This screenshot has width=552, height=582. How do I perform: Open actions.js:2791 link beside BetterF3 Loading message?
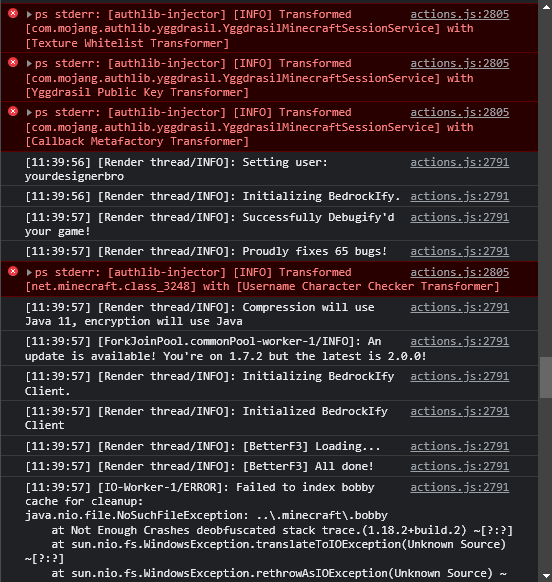460,446
